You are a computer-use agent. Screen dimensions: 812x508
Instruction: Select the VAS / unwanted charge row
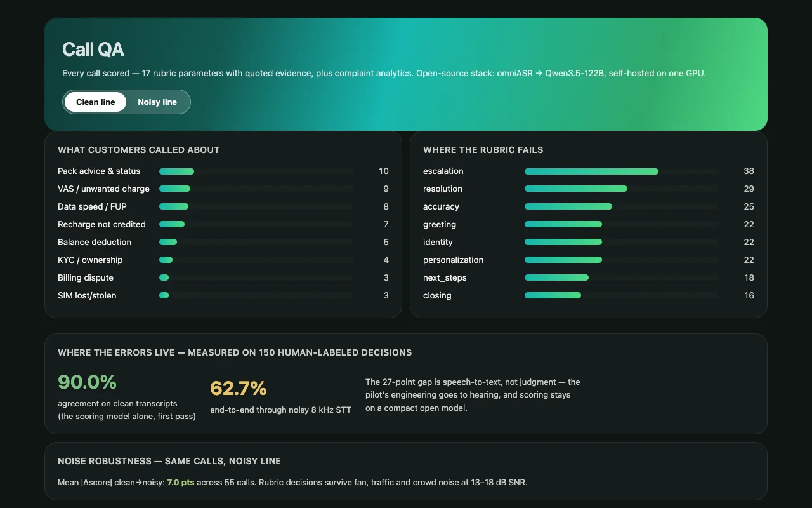(x=223, y=189)
